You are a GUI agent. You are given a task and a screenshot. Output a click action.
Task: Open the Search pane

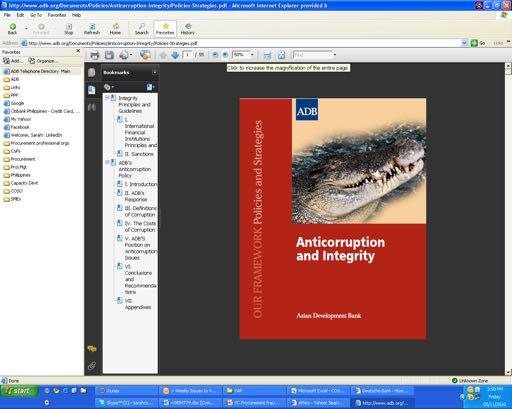[141, 29]
